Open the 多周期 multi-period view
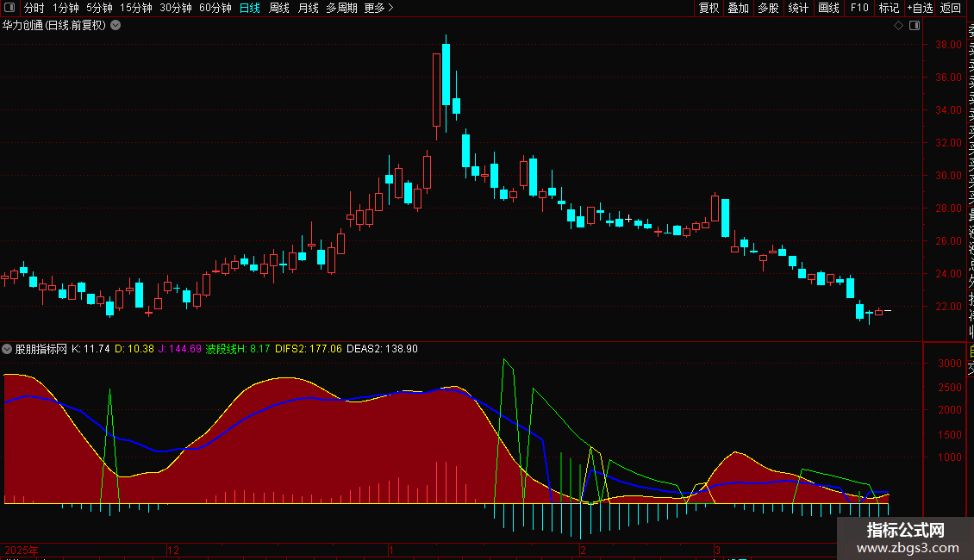This screenshot has width=974, height=560. pos(341,8)
